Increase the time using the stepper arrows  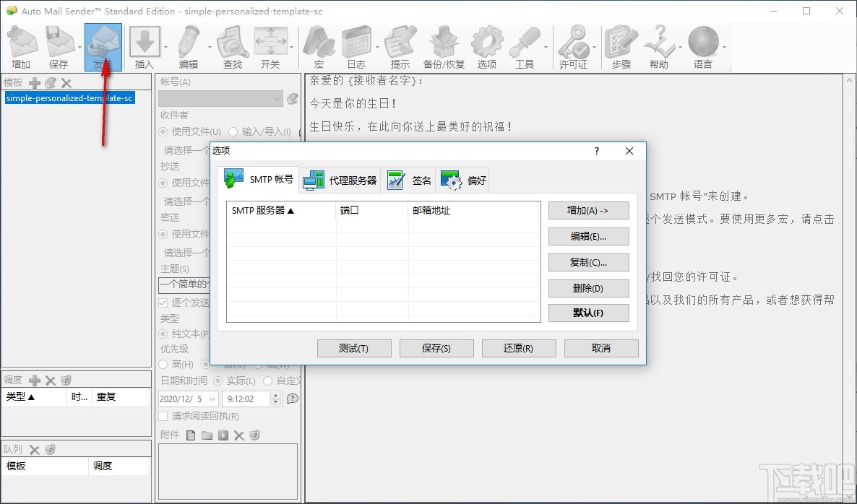click(x=274, y=395)
